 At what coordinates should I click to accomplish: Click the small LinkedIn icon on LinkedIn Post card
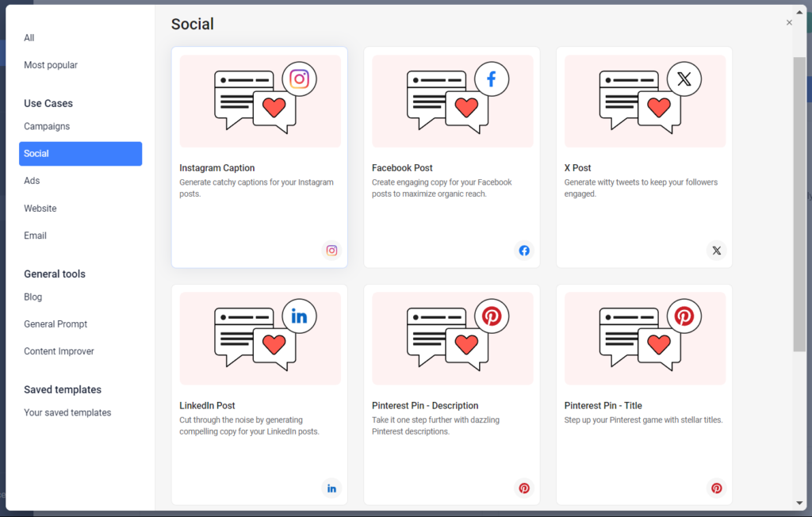[x=331, y=488]
